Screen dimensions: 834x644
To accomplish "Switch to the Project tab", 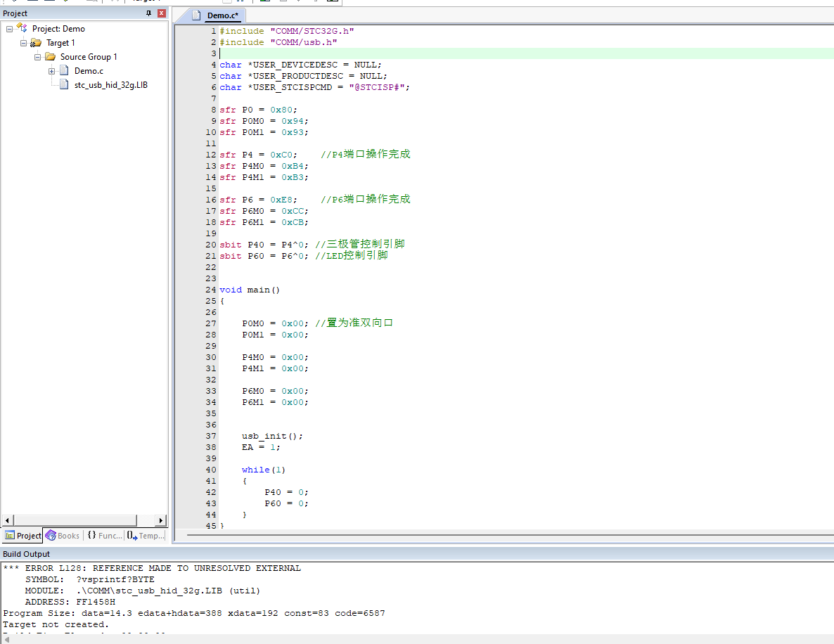I will [x=23, y=536].
